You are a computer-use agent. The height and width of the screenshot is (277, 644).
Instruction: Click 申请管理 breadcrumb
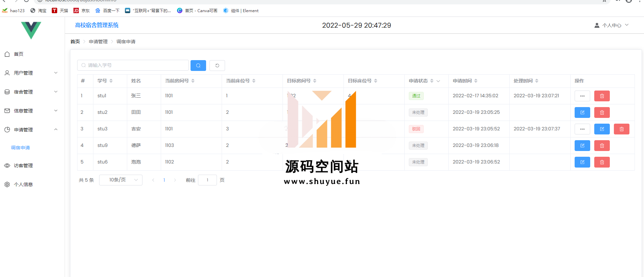tap(98, 42)
